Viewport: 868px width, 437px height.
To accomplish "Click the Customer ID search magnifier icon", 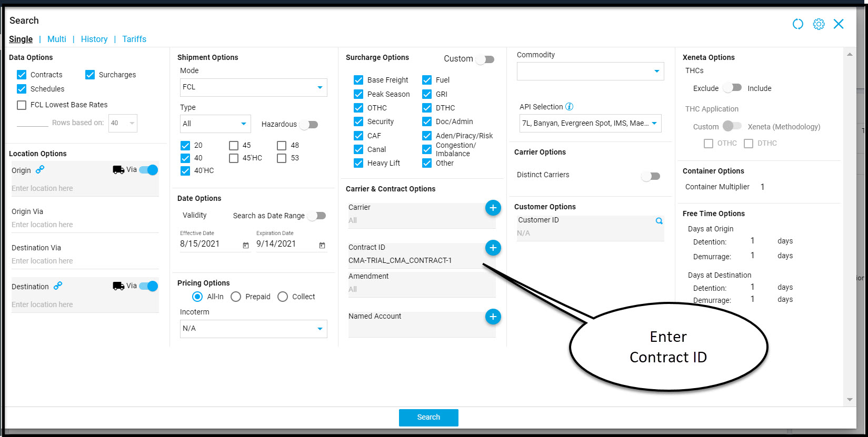I will [x=659, y=221].
